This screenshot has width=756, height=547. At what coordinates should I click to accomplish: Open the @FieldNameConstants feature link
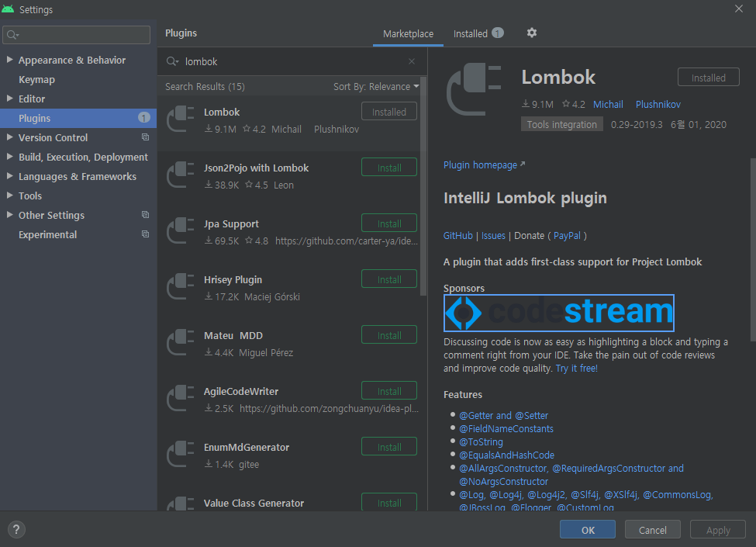click(x=506, y=428)
